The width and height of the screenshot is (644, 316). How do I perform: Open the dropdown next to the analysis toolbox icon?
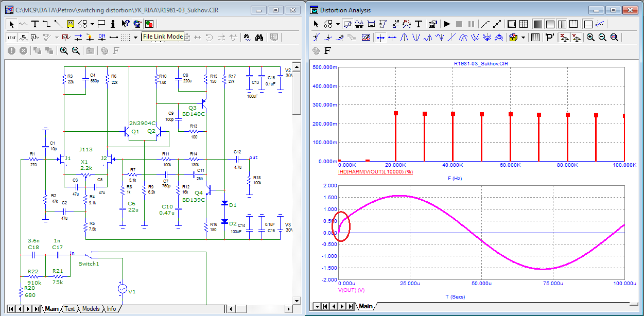(523, 37)
